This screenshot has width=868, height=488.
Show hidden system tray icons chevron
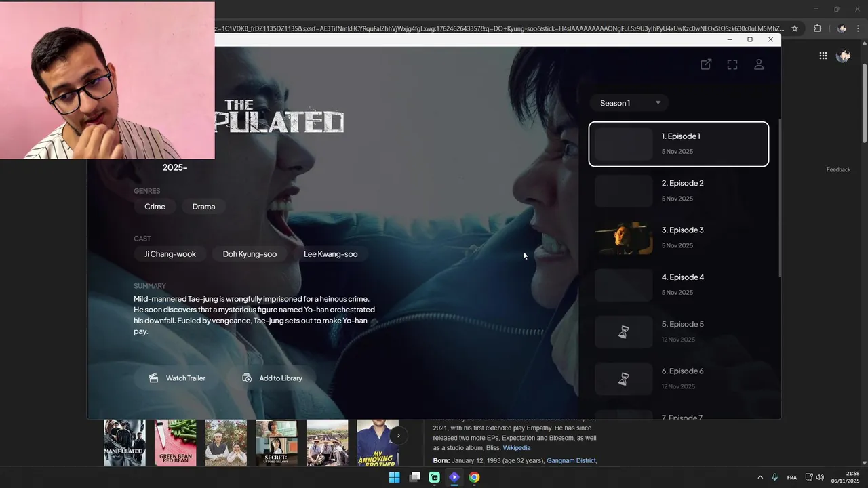(760, 477)
